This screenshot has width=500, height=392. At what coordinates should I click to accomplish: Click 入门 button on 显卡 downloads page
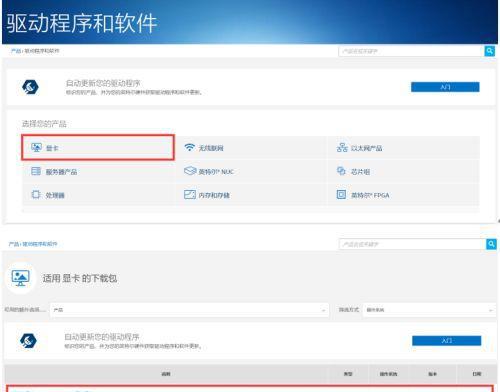tap(447, 341)
